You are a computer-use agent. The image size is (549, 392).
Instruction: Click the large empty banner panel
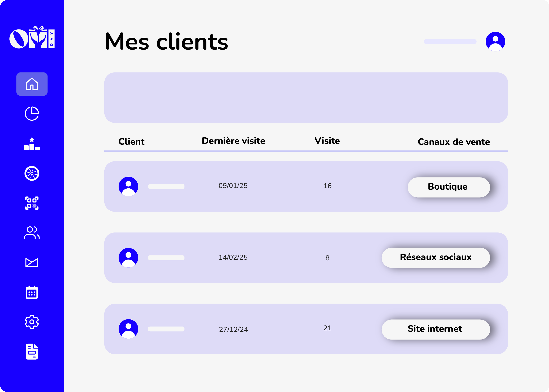[x=306, y=97]
